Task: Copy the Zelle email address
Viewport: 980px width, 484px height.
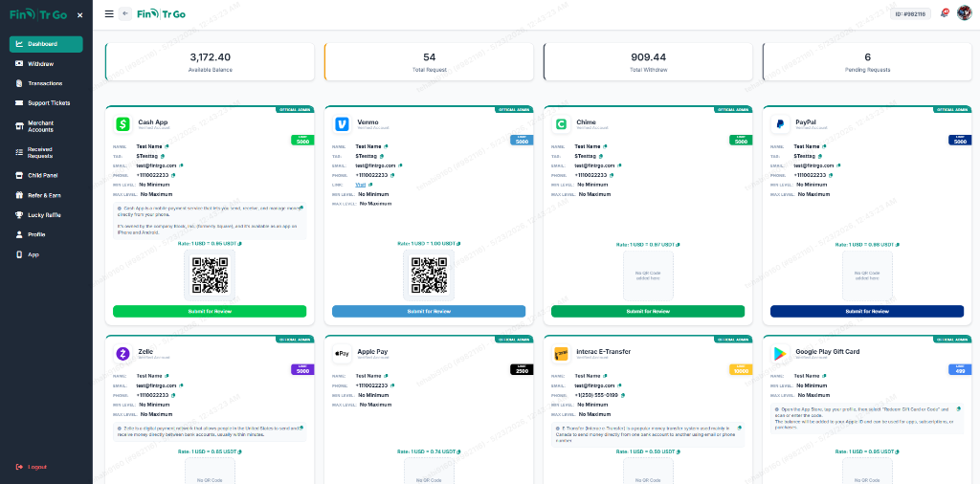Action: (x=181, y=385)
